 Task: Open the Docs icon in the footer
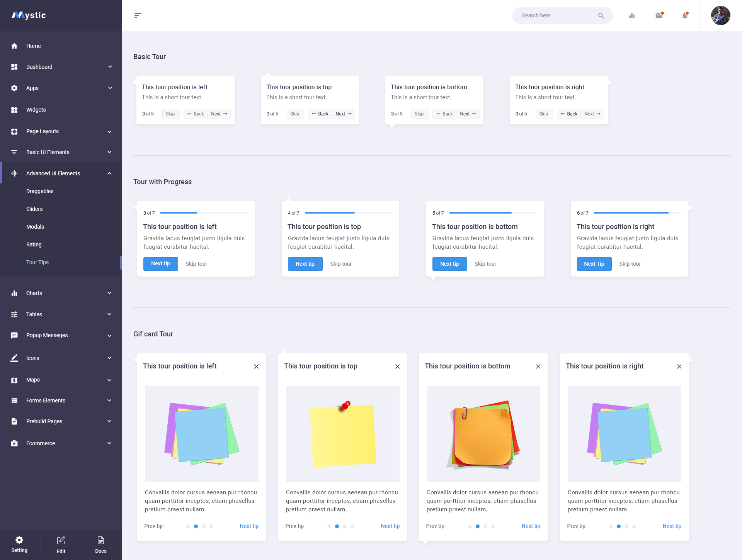pyautogui.click(x=100, y=540)
